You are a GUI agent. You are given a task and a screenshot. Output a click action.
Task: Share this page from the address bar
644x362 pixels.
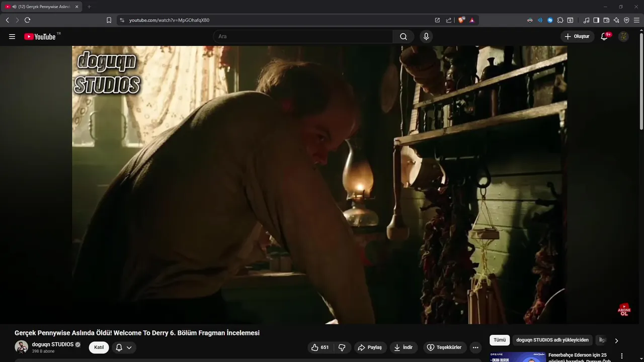point(449,20)
